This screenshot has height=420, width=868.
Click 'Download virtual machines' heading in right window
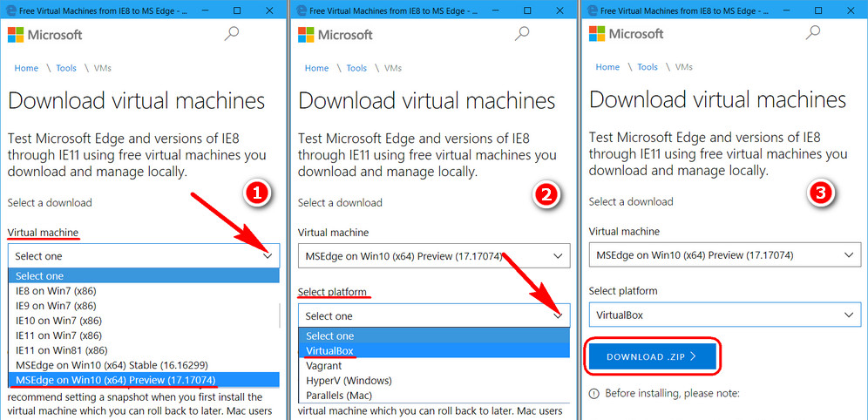click(717, 100)
